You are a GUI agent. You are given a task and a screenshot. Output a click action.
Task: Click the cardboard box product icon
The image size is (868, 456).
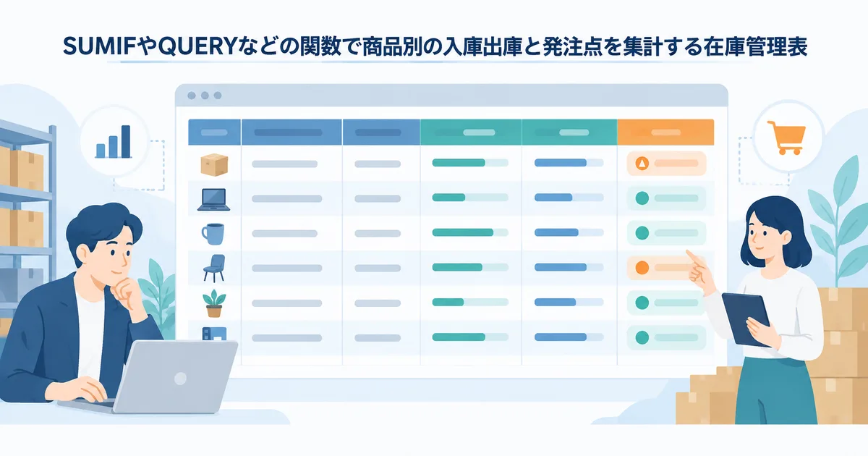point(214,164)
